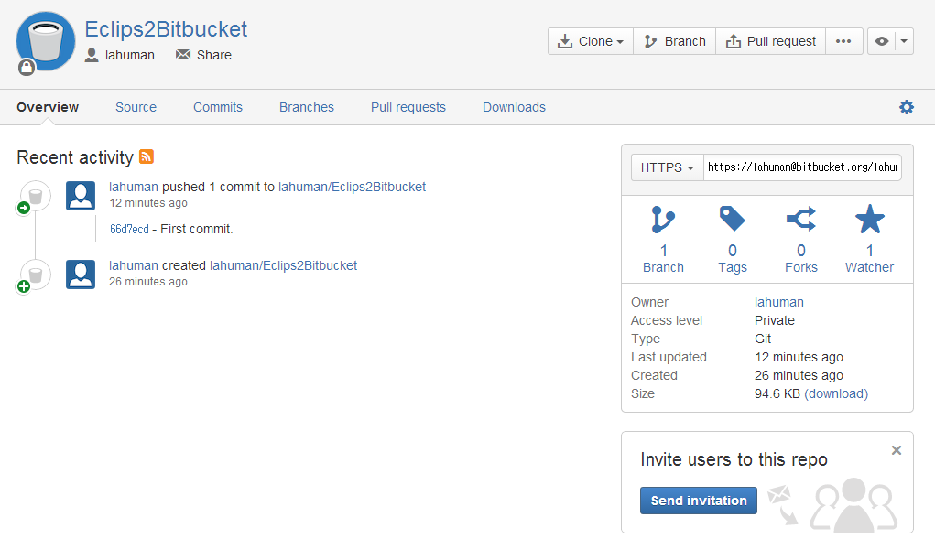Click the RSS feed icon beside Recent activity
Viewport: 935px width, 560px height.
(147, 156)
